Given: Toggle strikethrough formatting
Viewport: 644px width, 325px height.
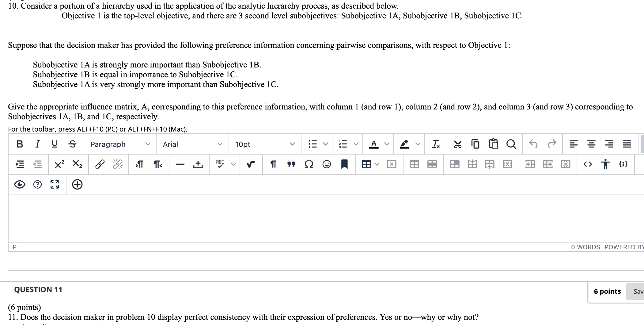Looking at the screenshot, I should tap(72, 144).
